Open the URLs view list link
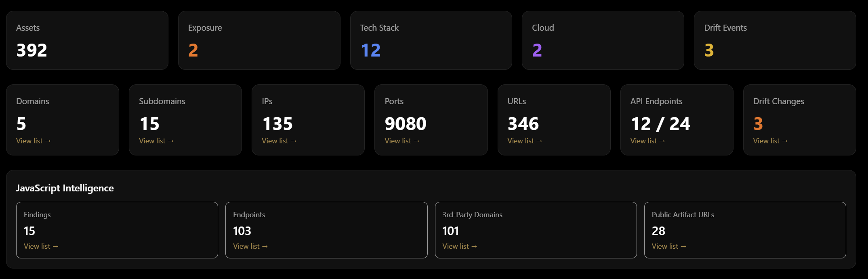Image resolution: width=868 pixels, height=279 pixels. (x=525, y=141)
